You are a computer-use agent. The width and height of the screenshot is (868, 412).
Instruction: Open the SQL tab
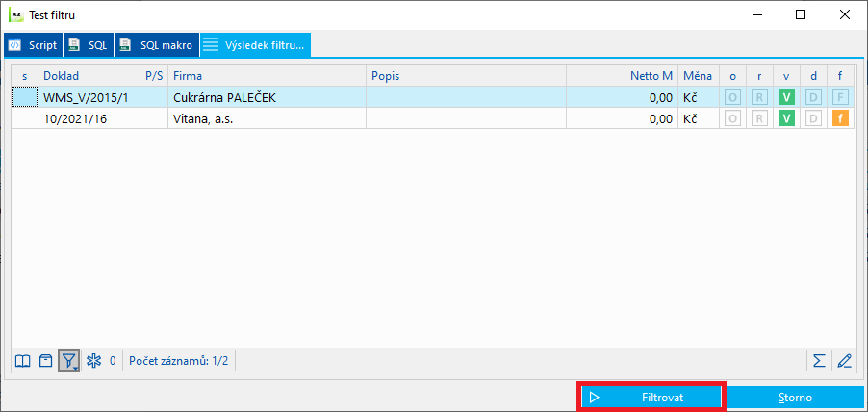coord(89,45)
